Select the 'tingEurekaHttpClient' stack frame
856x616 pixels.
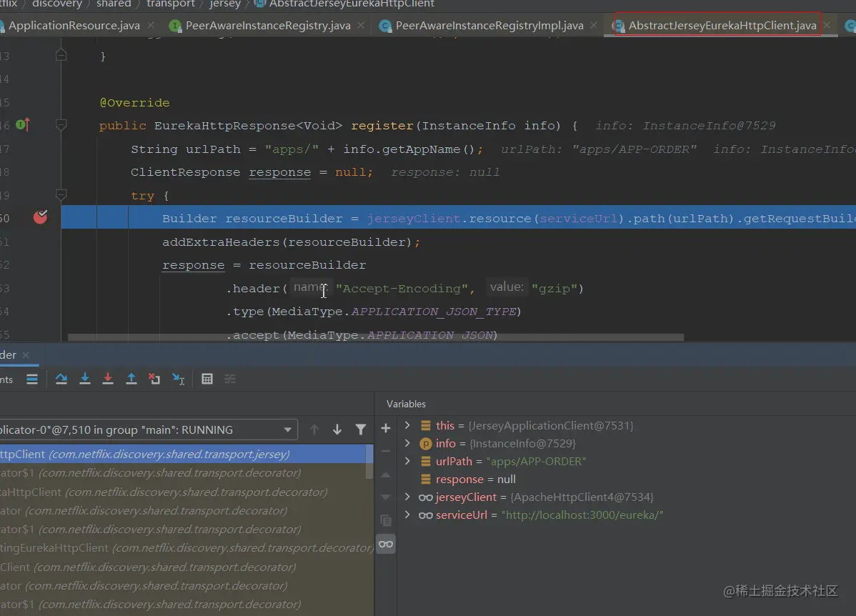[186, 547]
